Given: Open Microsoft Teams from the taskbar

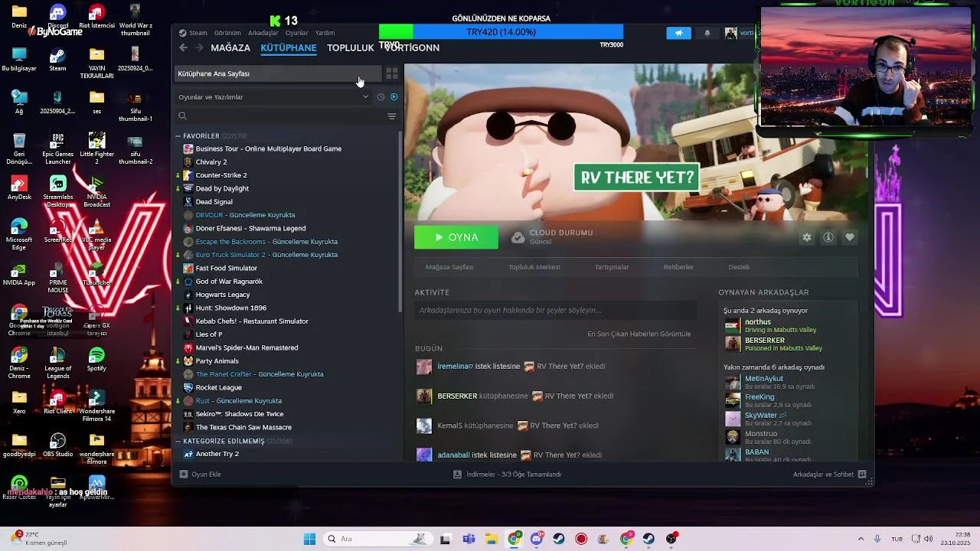Looking at the screenshot, I should pos(469,539).
